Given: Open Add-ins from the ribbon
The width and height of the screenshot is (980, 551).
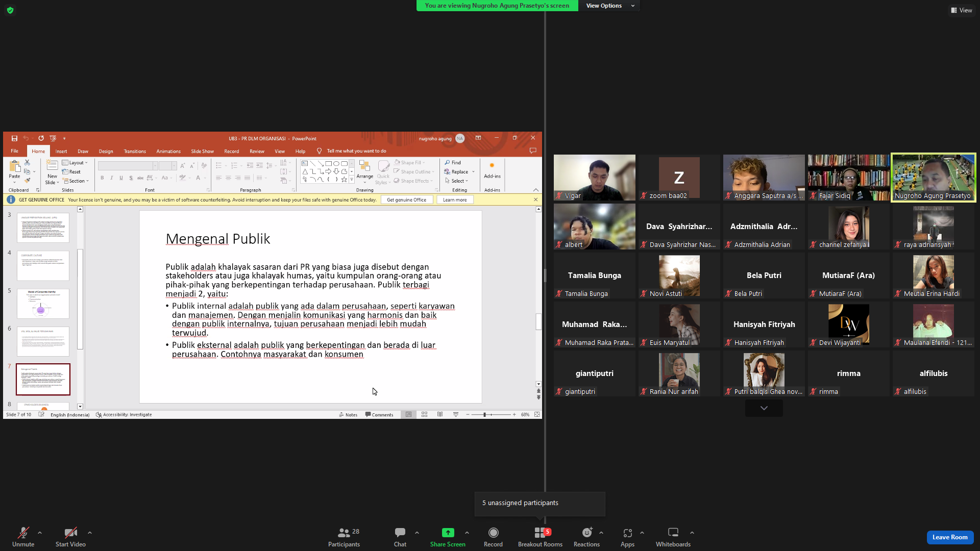Looking at the screenshot, I should click(492, 170).
